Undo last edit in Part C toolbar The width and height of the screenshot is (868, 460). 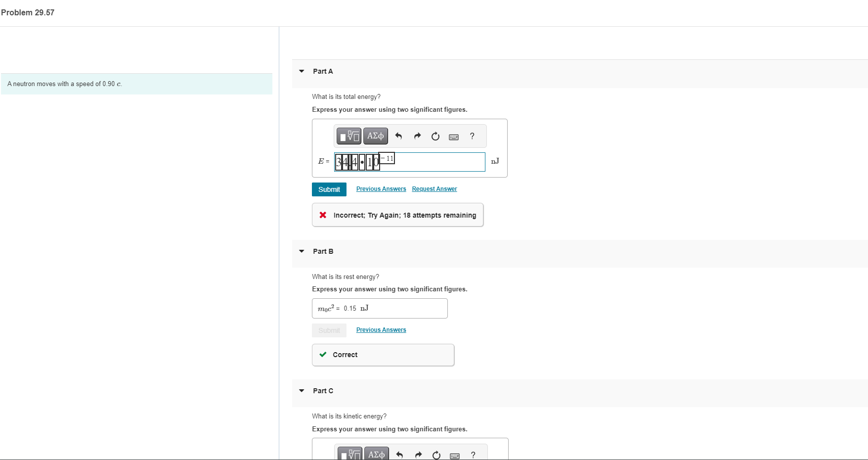pyautogui.click(x=400, y=455)
